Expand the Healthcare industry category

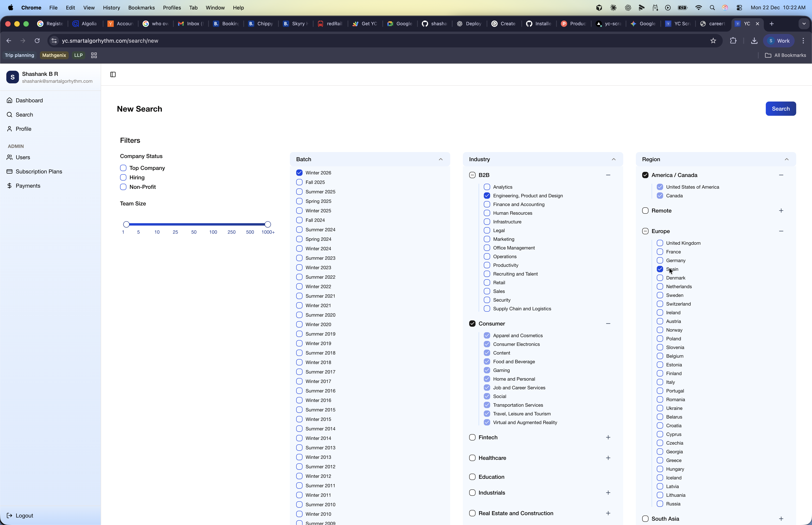click(x=609, y=458)
